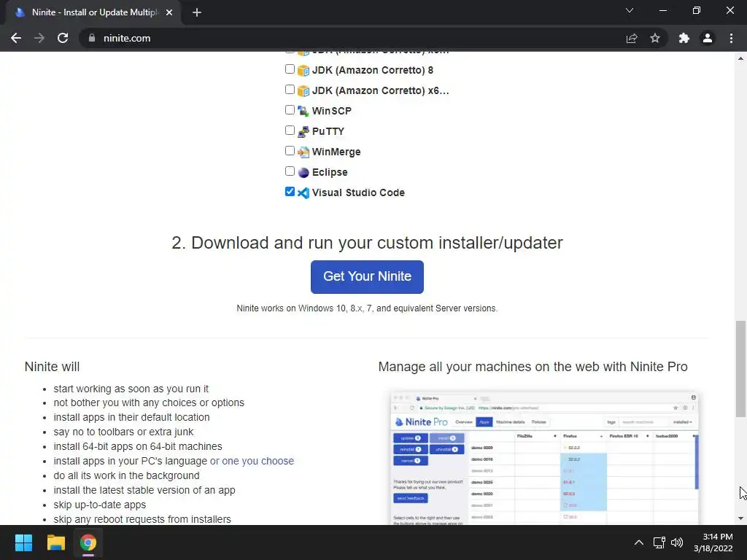Click the 'WinMerge' label
The image size is (747, 560).
click(x=336, y=152)
